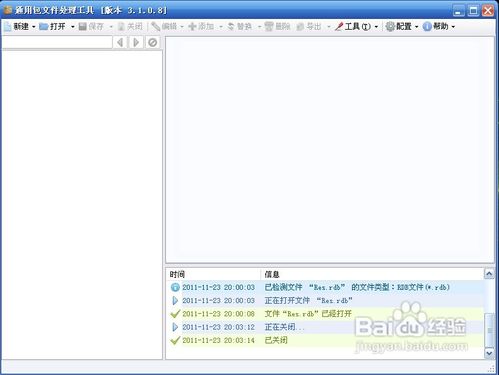Screen dimensions: 499x375
Task: Expand the 工具 dropdown arrow
Action: coord(376,27)
